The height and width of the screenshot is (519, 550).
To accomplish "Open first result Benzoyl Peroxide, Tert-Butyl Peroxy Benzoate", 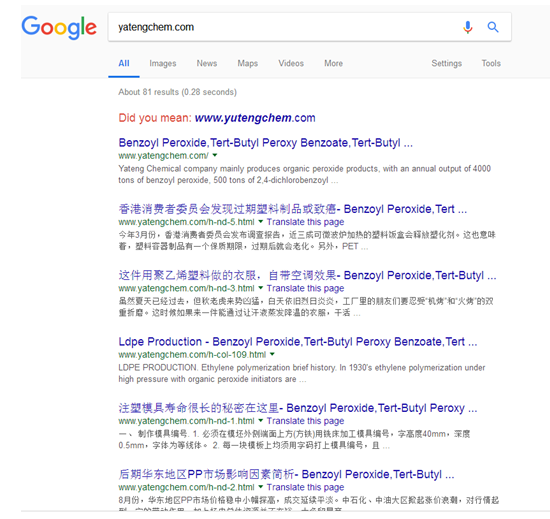I will [266, 143].
